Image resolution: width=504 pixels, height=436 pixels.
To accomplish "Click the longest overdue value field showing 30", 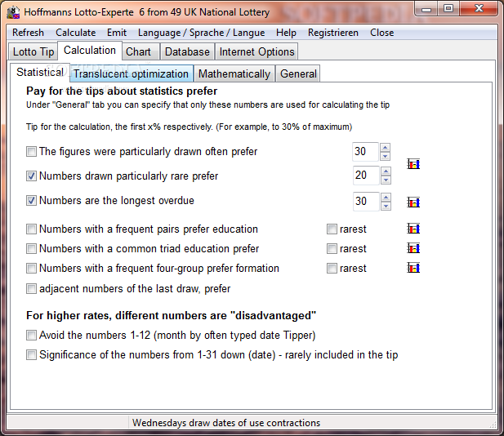I will pos(366,202).
